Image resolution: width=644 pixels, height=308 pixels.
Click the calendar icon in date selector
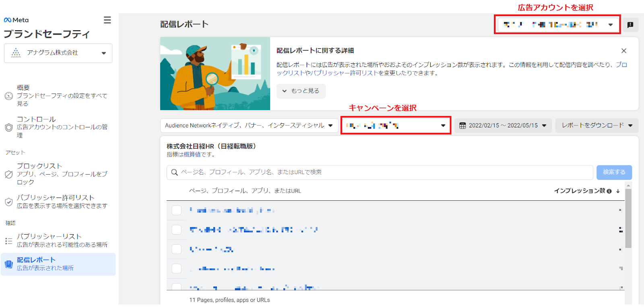[462, 125]
